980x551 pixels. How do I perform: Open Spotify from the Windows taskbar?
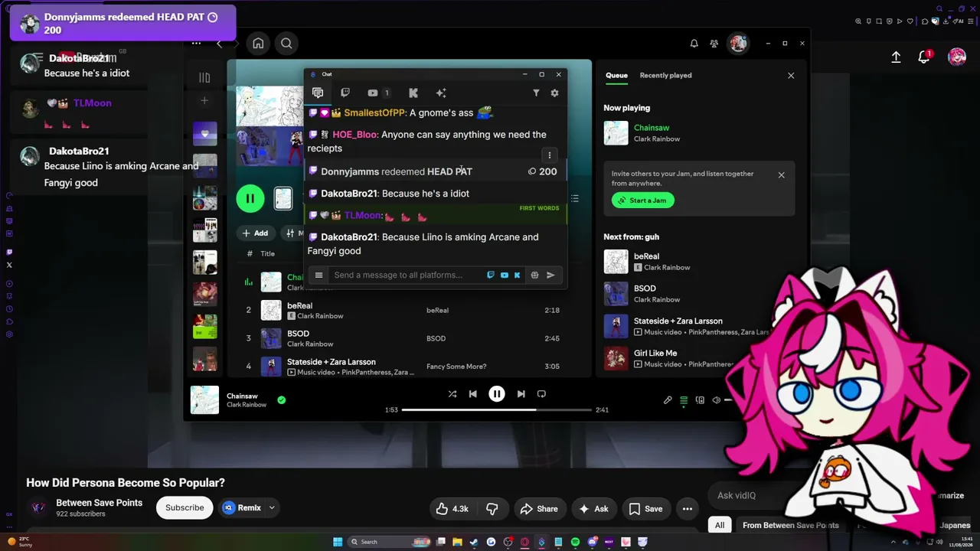tap(575, 542)
